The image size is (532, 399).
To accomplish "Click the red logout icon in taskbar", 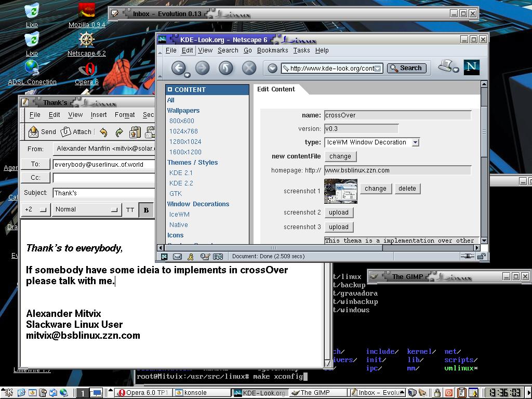I will [449, 393].
